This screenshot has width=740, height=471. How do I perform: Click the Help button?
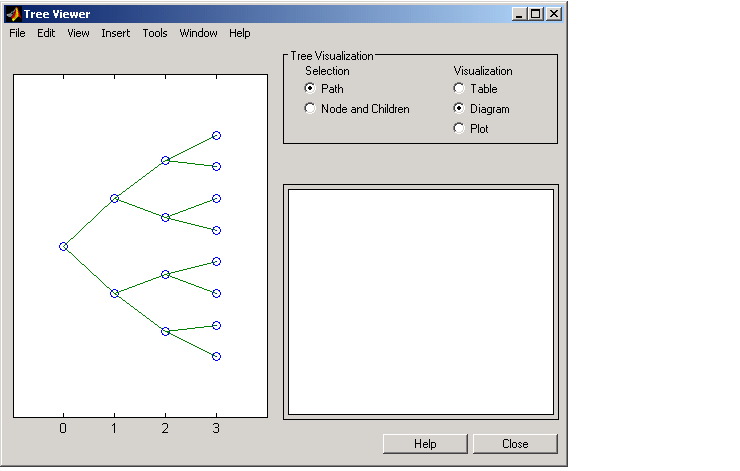tap(425, 444)
